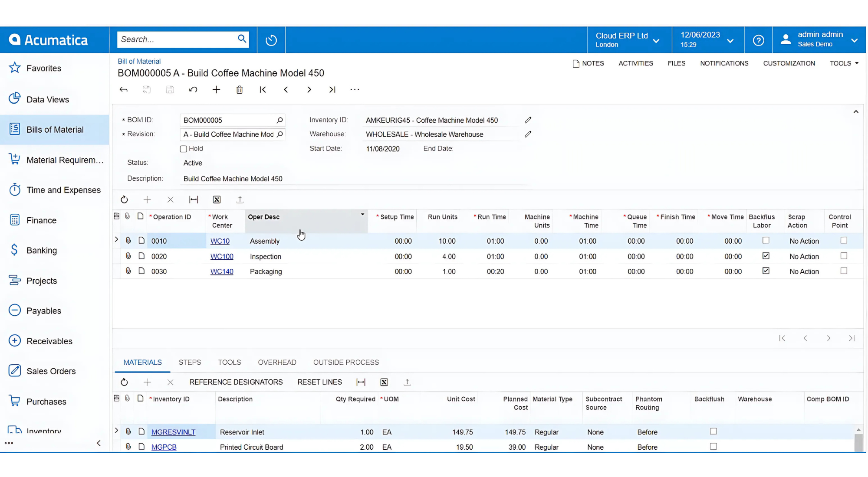Switch to the STEPS tab

(190, 362)
